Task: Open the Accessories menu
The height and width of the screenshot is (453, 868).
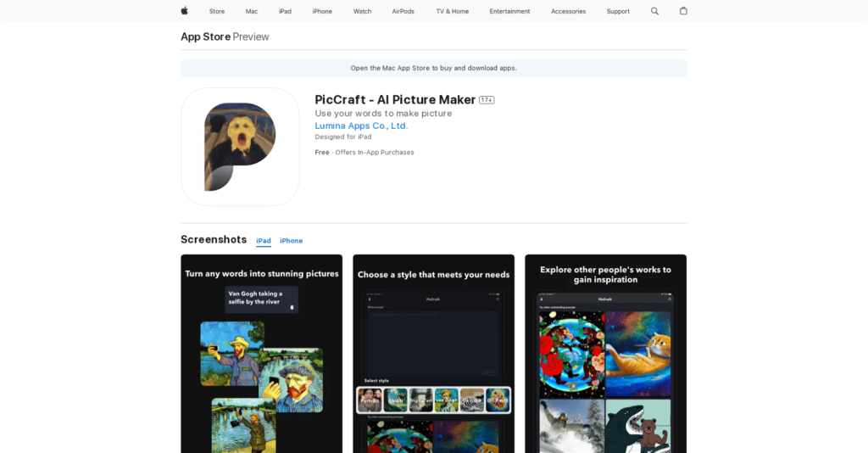Action: tap(569, 11)
